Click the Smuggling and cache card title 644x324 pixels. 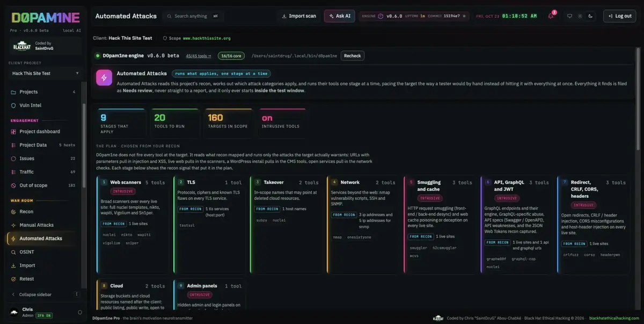(x=429, y=185)
